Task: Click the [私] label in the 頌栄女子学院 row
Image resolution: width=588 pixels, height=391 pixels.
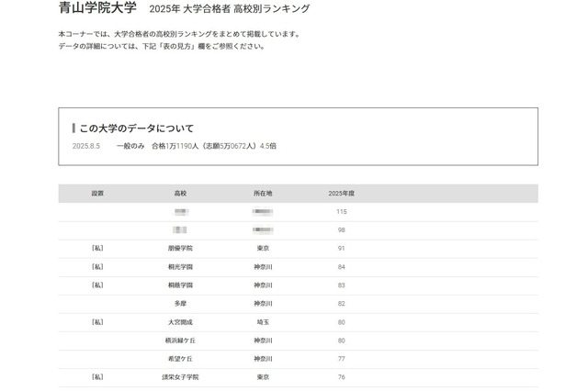Action: click(x=97, y=377)
